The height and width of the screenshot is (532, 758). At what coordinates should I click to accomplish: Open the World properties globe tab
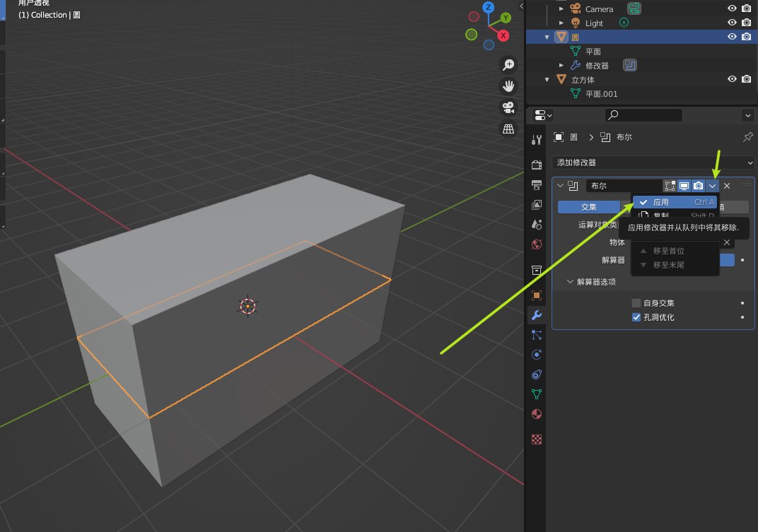click(537, 244)
